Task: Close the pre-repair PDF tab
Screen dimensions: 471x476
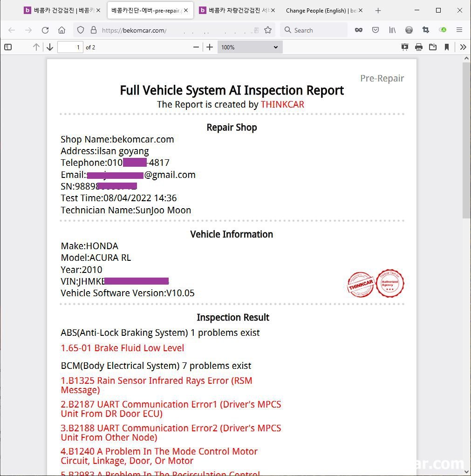Action: click(186, 10)
